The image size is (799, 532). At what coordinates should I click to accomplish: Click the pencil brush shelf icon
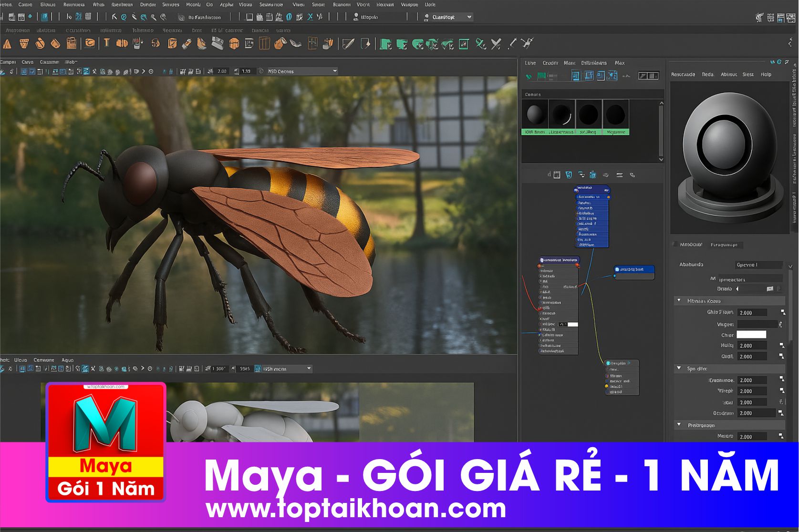point(348,44)
